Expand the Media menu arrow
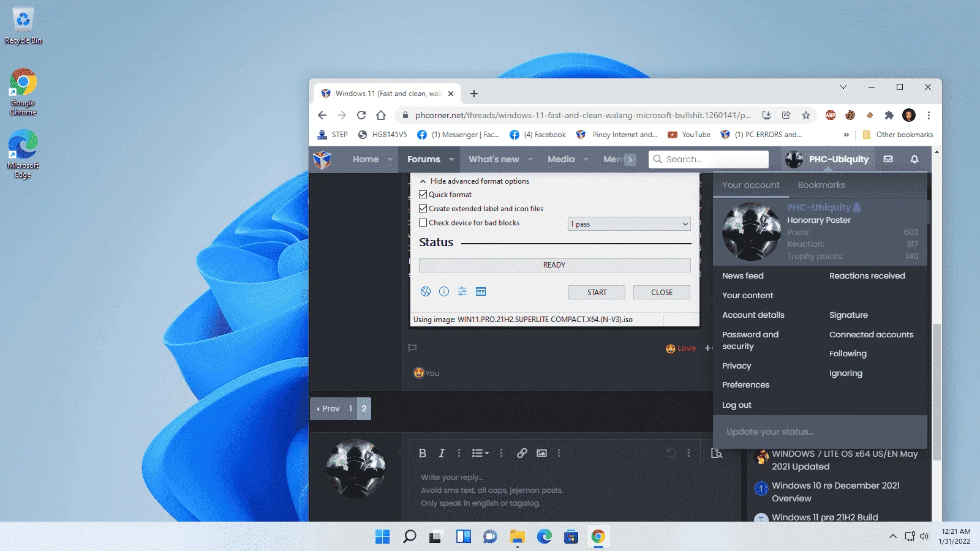980x551 pixels. pyautogui.click(x=586, y=159)
